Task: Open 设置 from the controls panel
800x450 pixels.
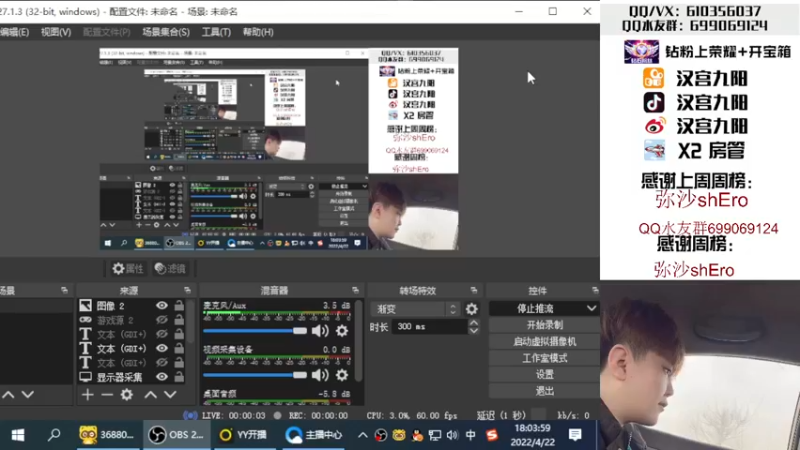Action: click(x=544, y=374)
